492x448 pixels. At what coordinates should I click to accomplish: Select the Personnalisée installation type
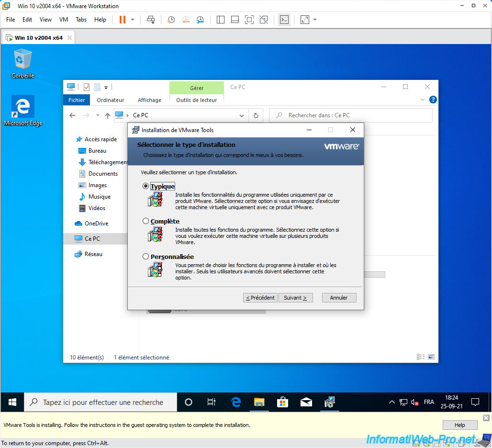145,257
